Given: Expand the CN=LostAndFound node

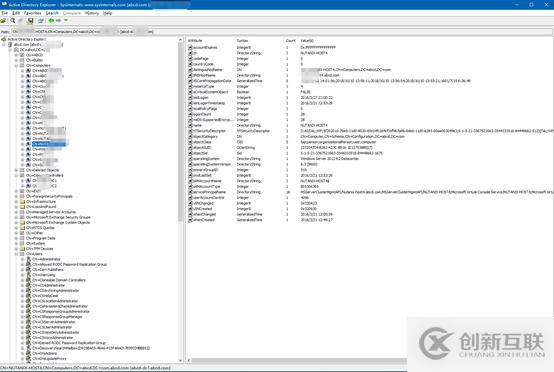Looking at the screenshot, I should (16, 207).
